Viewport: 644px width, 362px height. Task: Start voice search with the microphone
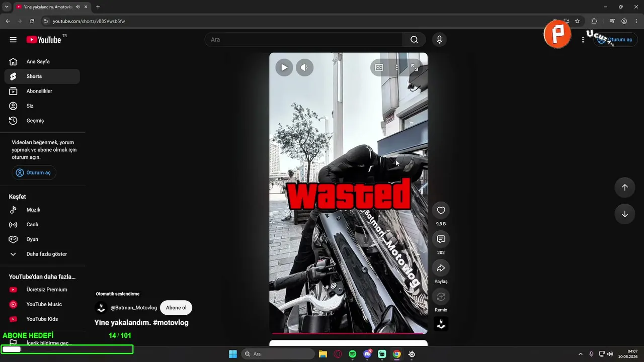click(x=439, y=40)
